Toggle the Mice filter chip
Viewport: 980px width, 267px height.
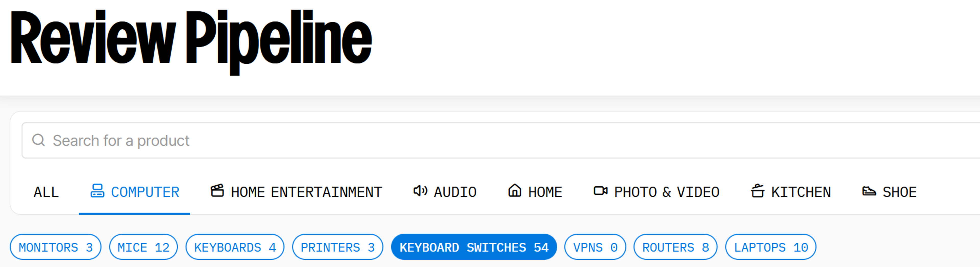coord(143,247)
